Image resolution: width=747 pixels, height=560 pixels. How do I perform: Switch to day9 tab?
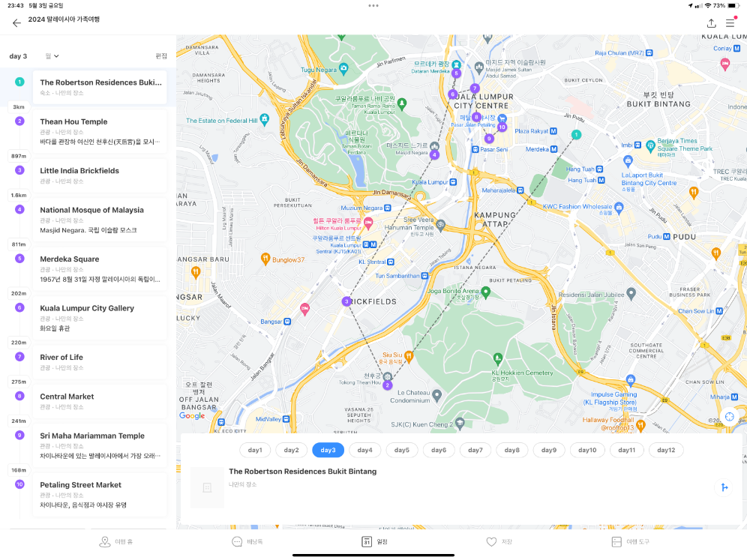point(549,450)
